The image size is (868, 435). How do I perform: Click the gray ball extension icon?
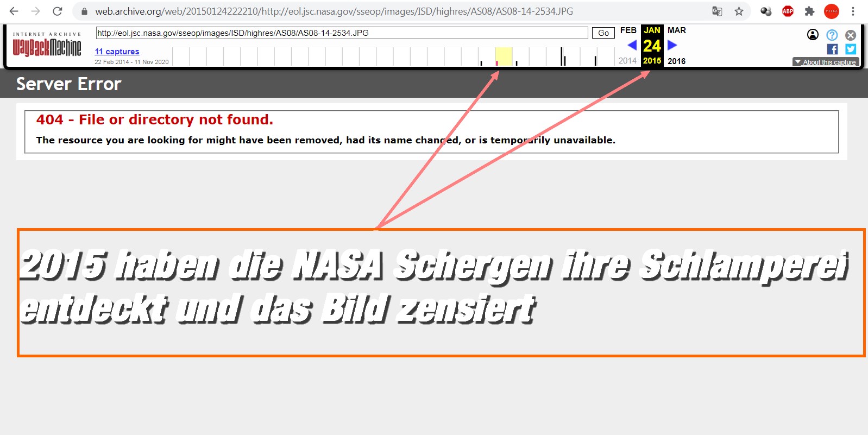coord(766,11)
